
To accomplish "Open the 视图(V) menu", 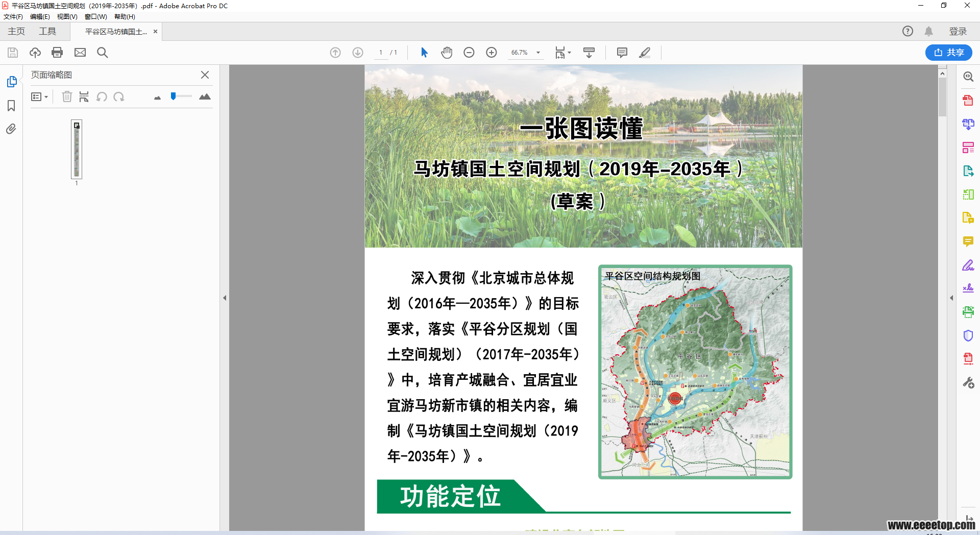I will click(x=67, y=16).
